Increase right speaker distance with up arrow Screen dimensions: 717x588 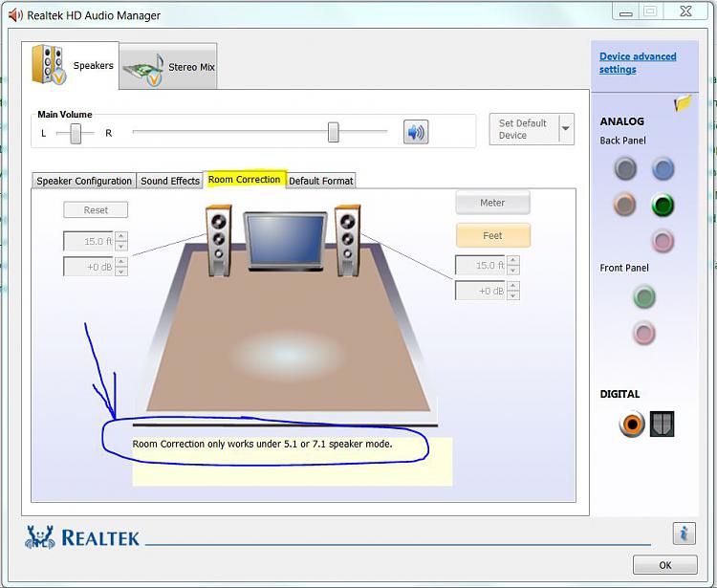point(513,261)
